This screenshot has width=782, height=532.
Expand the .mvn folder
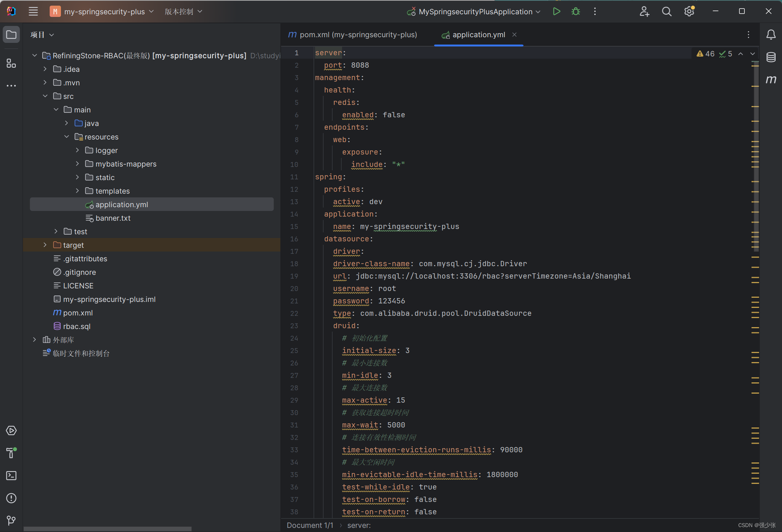coord(45,83)
